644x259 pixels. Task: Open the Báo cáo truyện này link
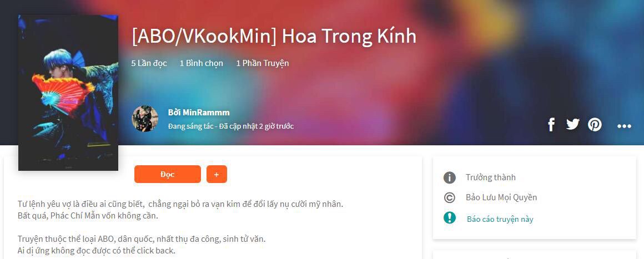[x=500, y=219]
